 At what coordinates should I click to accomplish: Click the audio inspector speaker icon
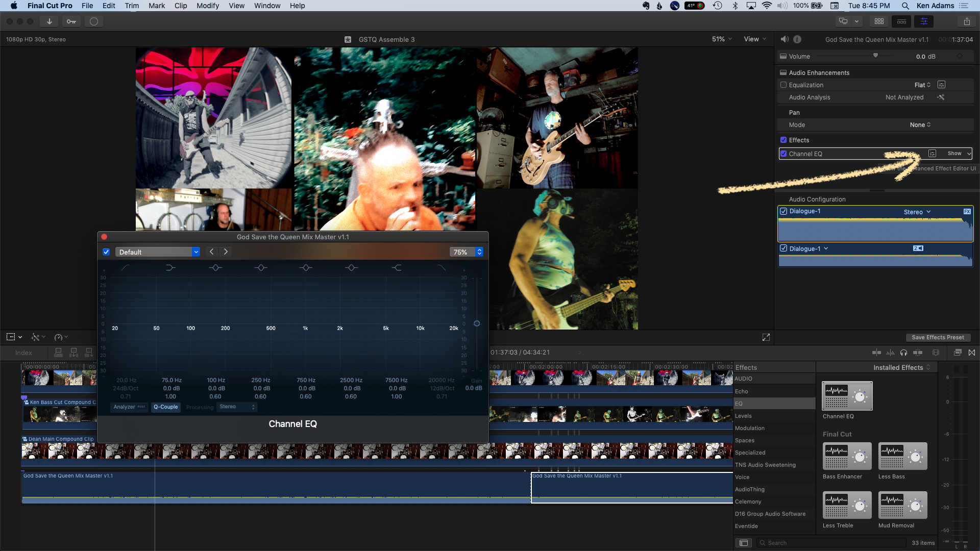click(785, 39)
